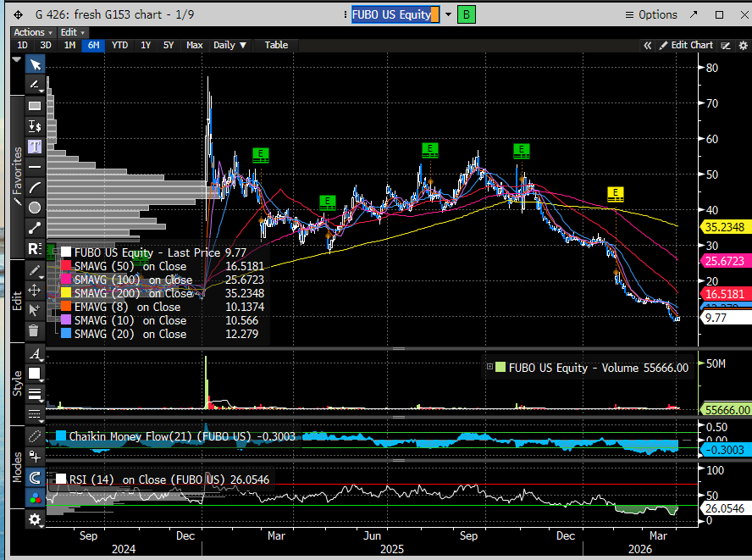The width and height of the screenshot is (752, 560).
Task: Open the Table view
Action: tap(275, 45)
